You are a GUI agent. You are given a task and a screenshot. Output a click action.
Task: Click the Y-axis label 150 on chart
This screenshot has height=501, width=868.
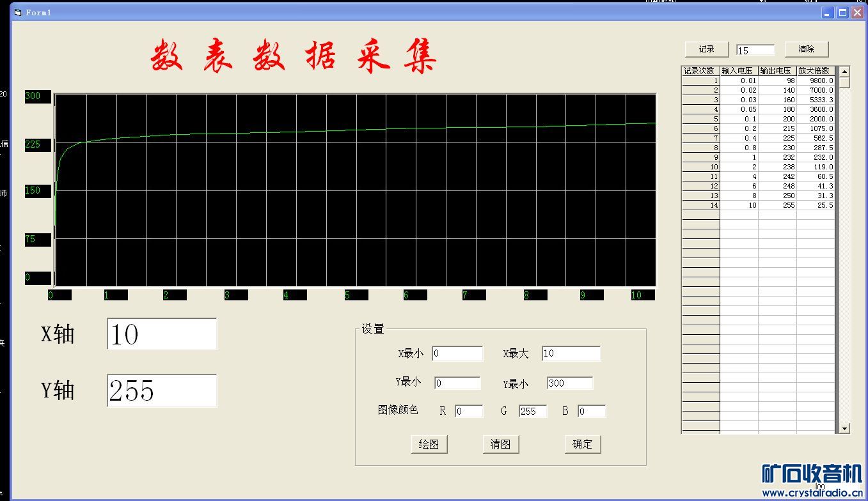click(x=38, y=190)
